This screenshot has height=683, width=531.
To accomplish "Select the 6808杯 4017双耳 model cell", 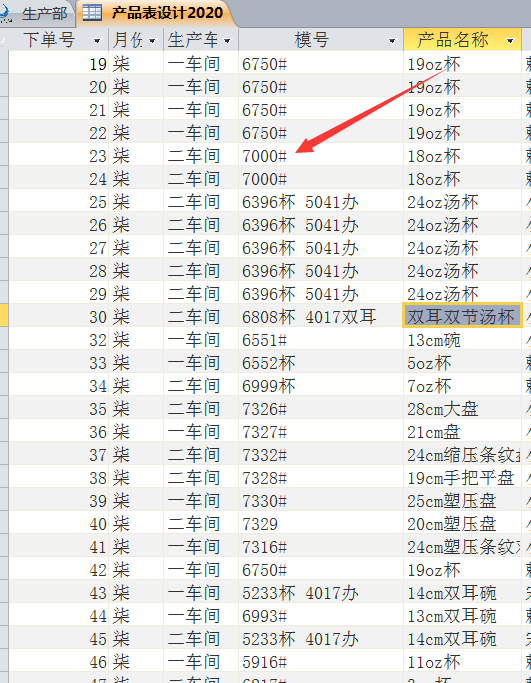I will 321,316.
